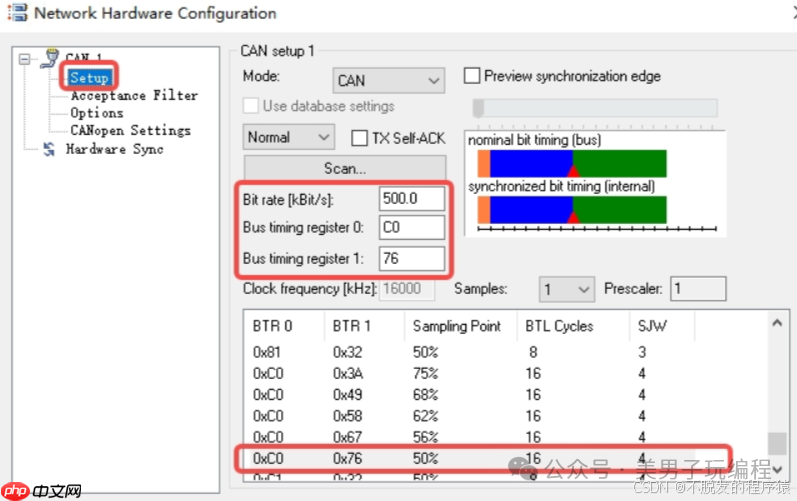Screen dimensions: 797x501
Task: Open CANopen Settings page
Action: (130, 130)
